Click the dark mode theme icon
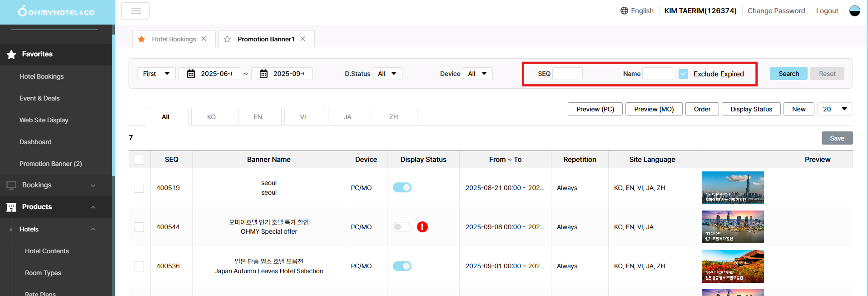Screen dimensions: 868x296 854,11
